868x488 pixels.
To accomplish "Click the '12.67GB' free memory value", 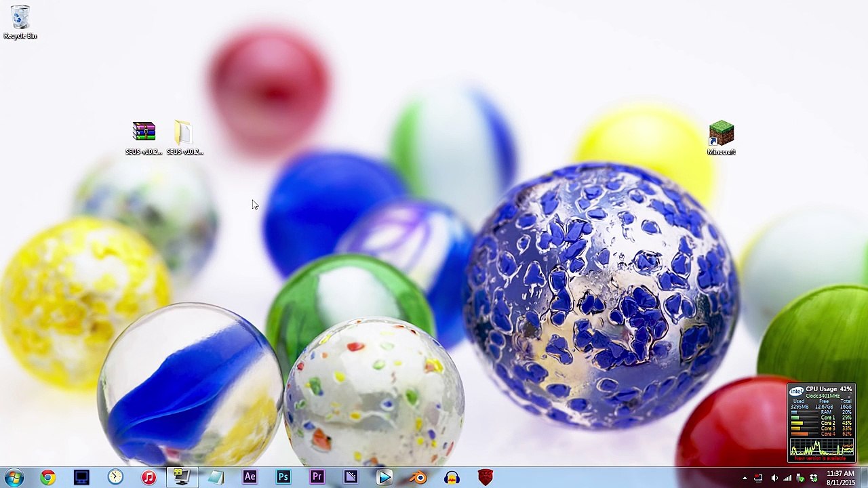I will [824, 407].
